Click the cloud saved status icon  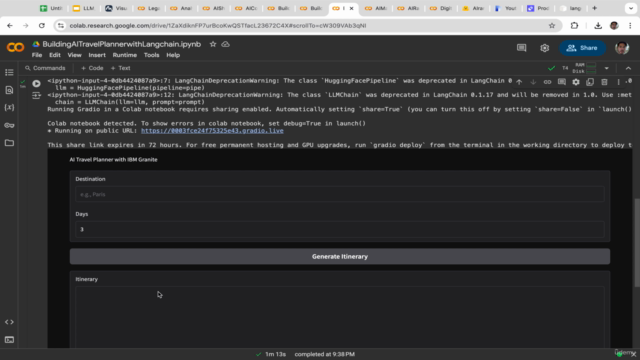coord(225,44)
